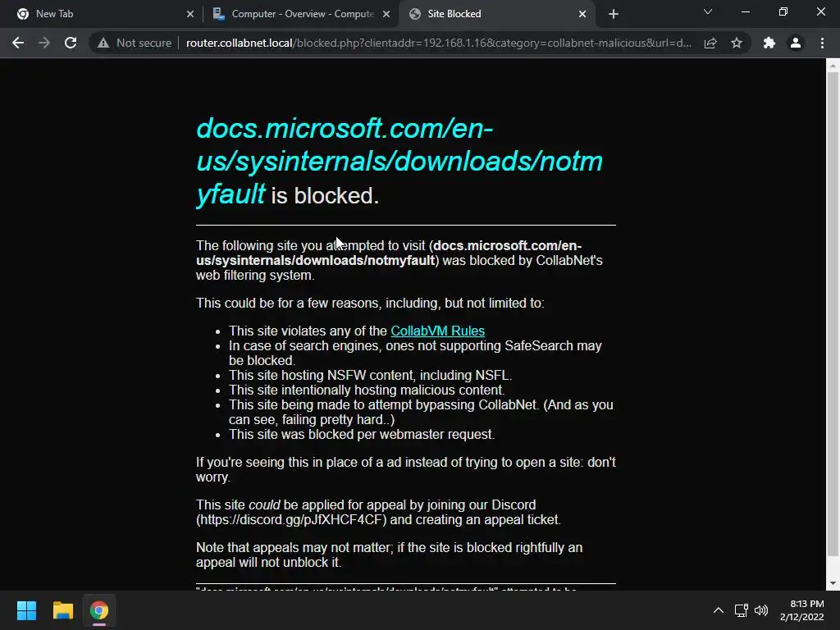Show hidden tray icons chevron
This screenshot has height=630, width=840.
[x=719, y=610]
